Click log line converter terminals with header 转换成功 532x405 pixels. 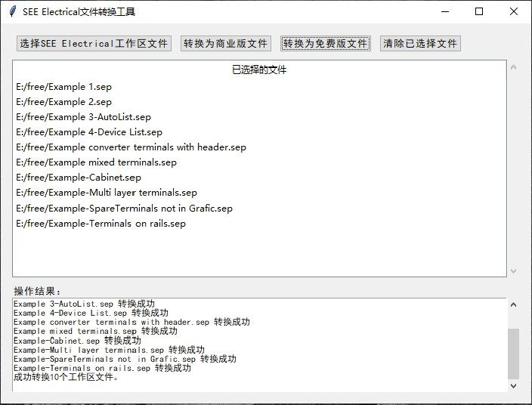131,322
